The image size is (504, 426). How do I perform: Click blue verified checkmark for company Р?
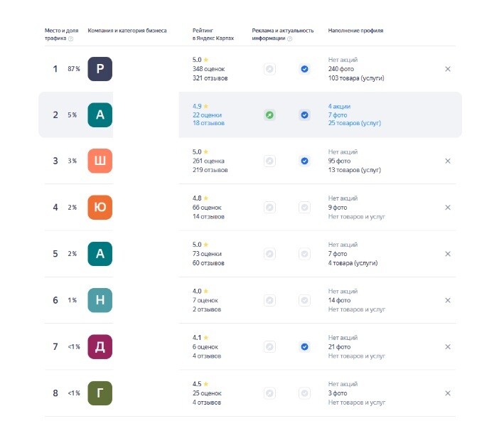[304, 69]
